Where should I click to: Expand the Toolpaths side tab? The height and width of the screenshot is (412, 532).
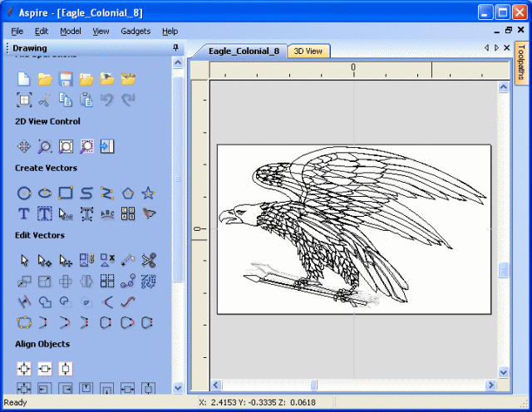click(521, 63)
